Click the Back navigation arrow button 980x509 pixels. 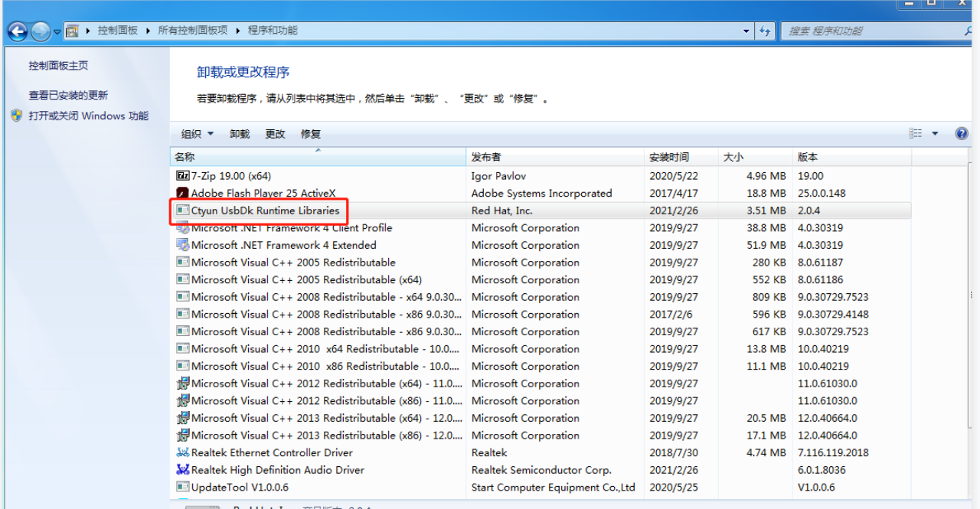click(x=17, y=31)
